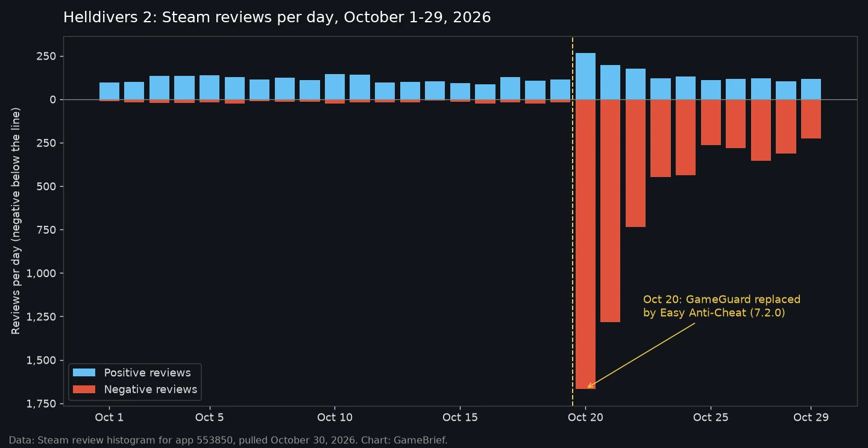This screenshot has height=448, width=868.
Task: Click the chart title text
Action: (x=277, y=17)
